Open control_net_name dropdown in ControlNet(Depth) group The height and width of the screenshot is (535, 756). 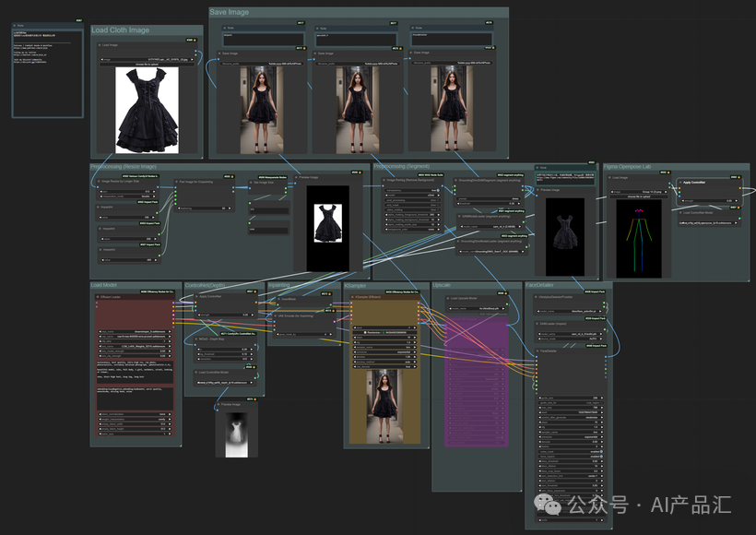(x=224, y=383)
